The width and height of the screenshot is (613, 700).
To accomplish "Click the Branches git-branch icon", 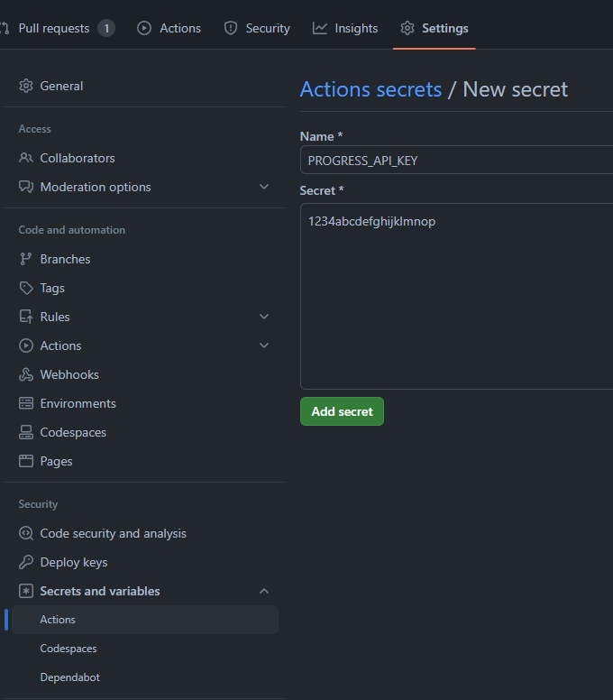I will click(x=26, y=259).
